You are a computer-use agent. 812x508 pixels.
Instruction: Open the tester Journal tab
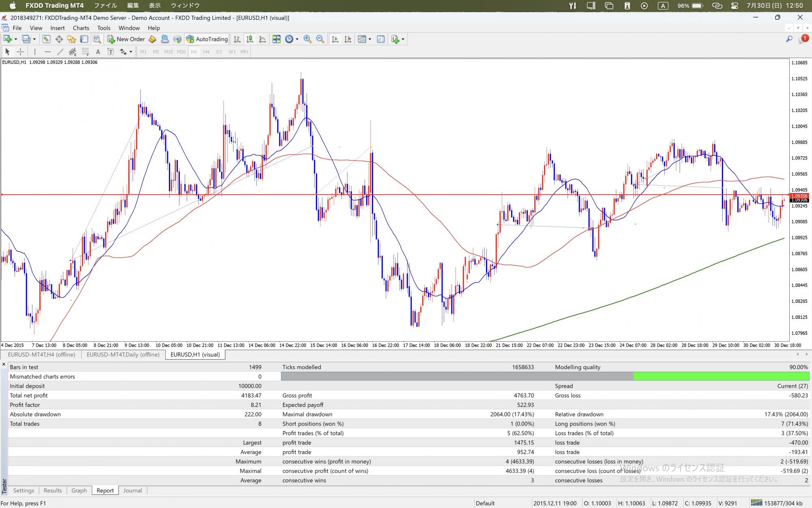click(133, 491)
